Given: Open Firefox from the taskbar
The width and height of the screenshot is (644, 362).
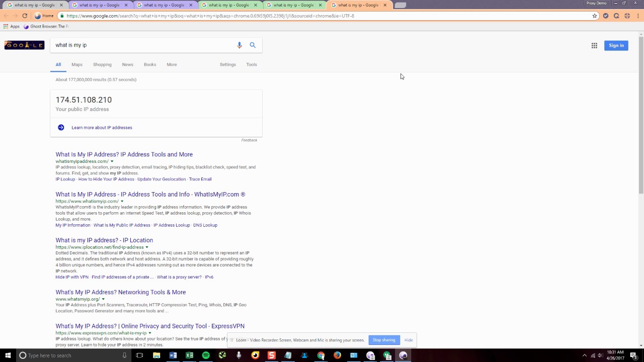Looking at the screenshot, I should pos(337,355).
